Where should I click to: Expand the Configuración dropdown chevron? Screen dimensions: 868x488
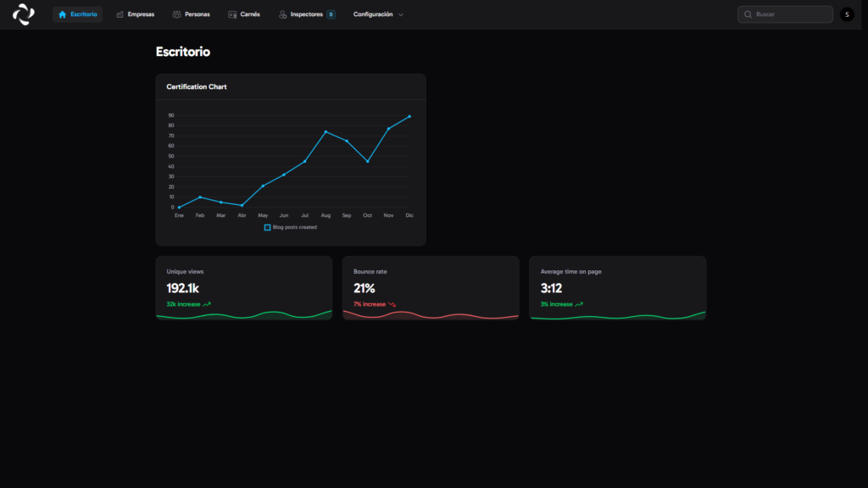click(401, 14)
